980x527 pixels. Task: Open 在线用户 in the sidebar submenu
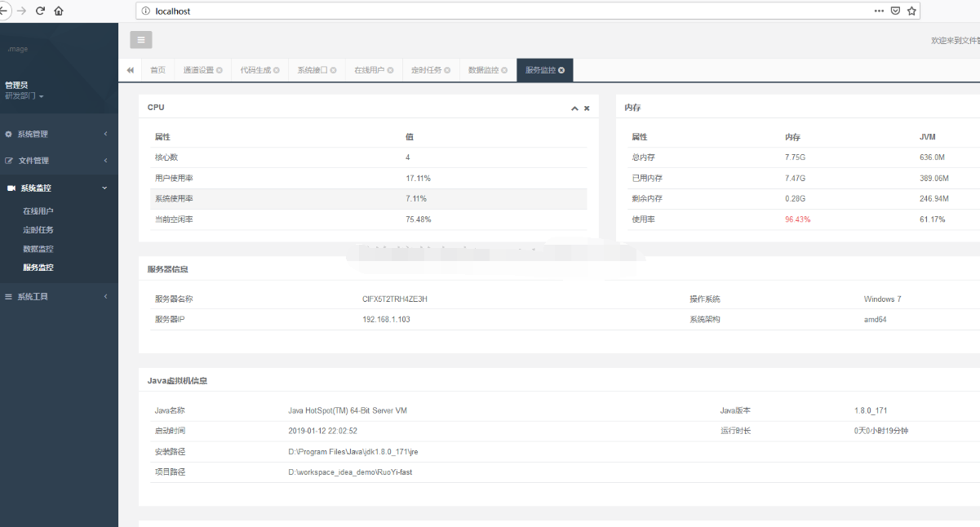pyautogui.click(x=38, y=211)
